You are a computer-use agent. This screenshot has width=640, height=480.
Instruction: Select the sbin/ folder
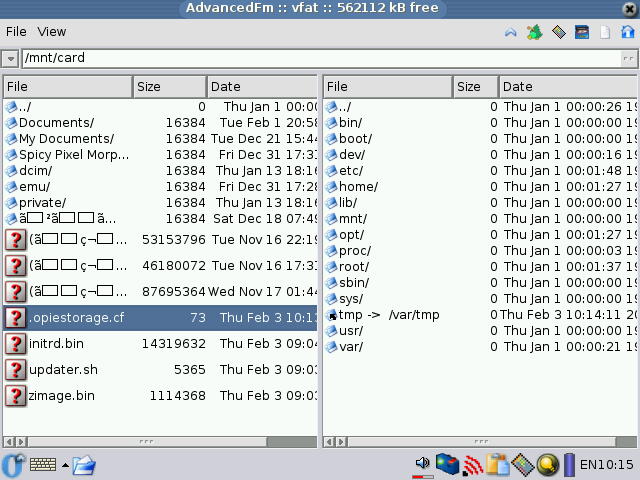pos(480,282)
